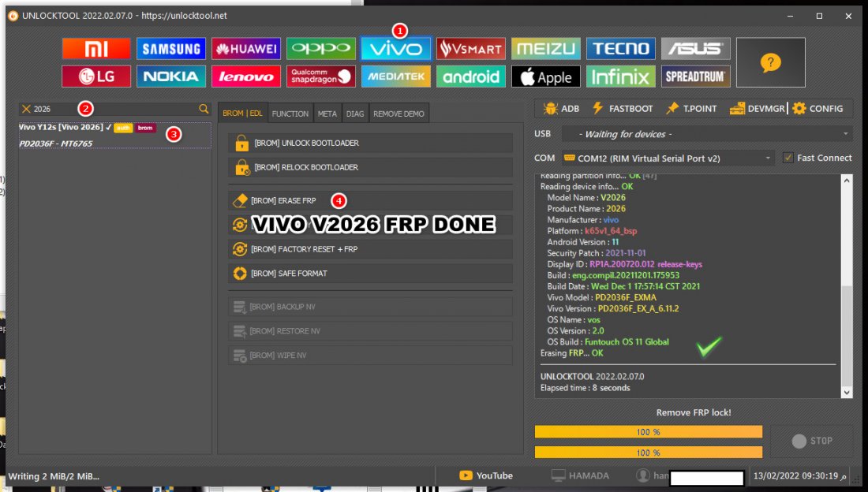Open DEVMGR device manager

(x=758, y=109)
